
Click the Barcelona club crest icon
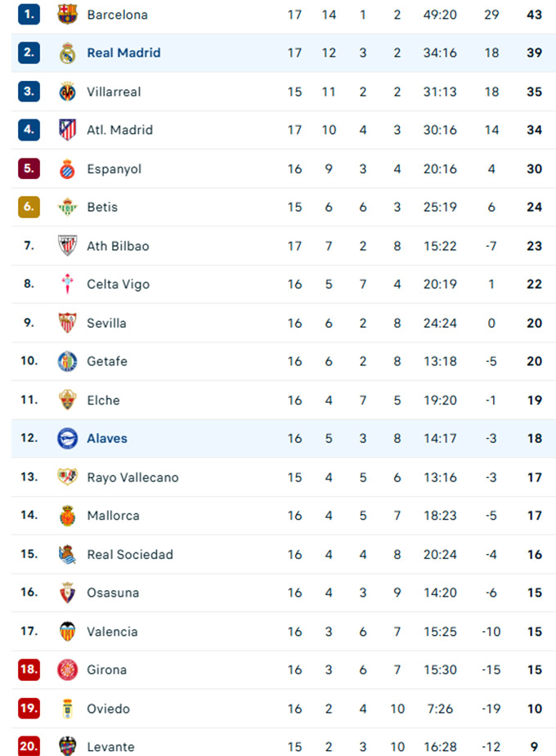[x=68, y=15]
